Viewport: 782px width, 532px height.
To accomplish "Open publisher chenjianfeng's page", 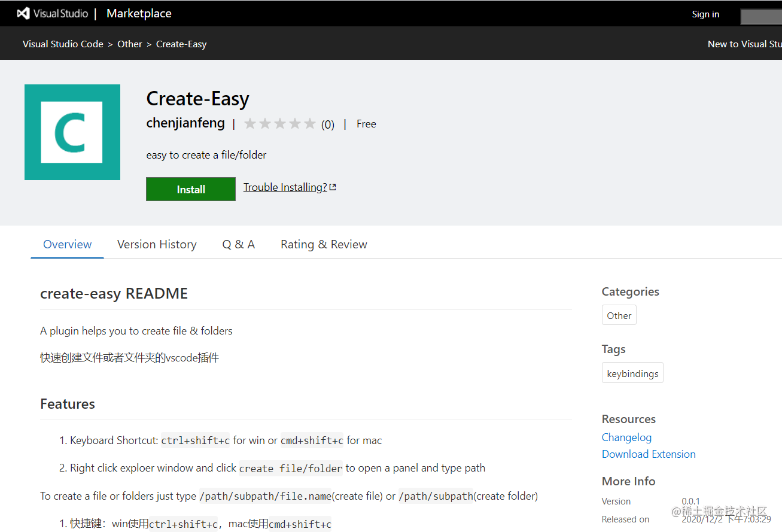I will point(185,123).
